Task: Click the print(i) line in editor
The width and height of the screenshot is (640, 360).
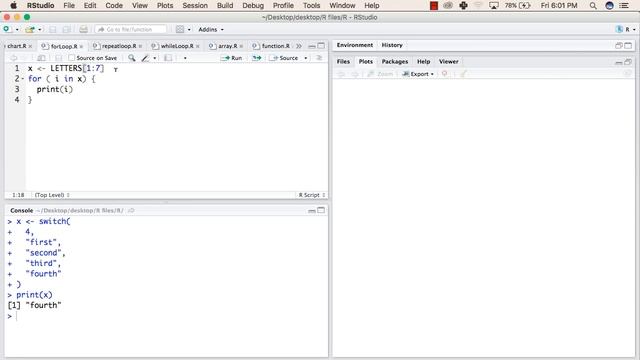Action: pyautogui.click(x=55, y=89)
